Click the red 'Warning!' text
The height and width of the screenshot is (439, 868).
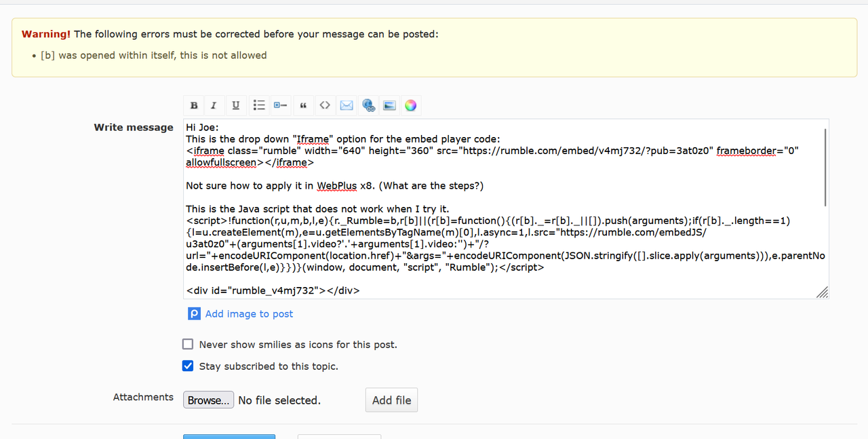point(46,34)
